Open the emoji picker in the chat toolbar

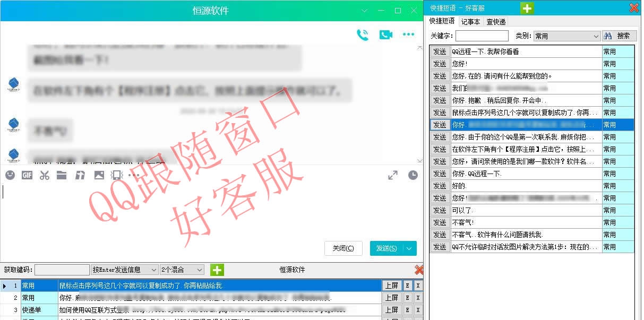(10, 175)
